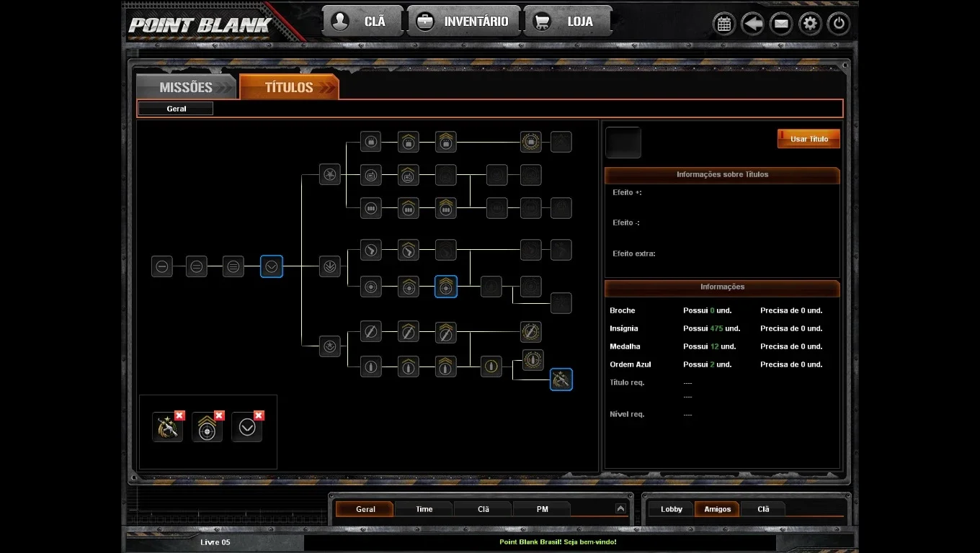
Task: Select the star-in-circle branch node of the lower tree
Action: (x=329, y=346)
